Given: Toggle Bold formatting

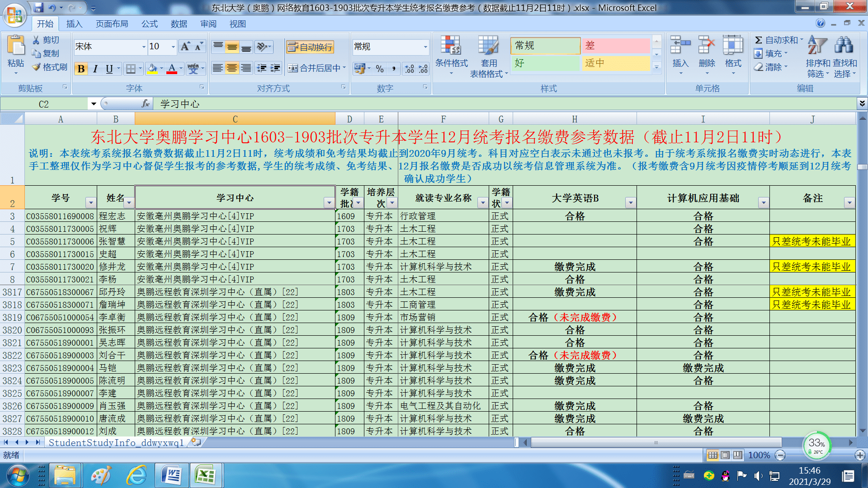Looking at the screenshot, I should click(x=81, y=69).
